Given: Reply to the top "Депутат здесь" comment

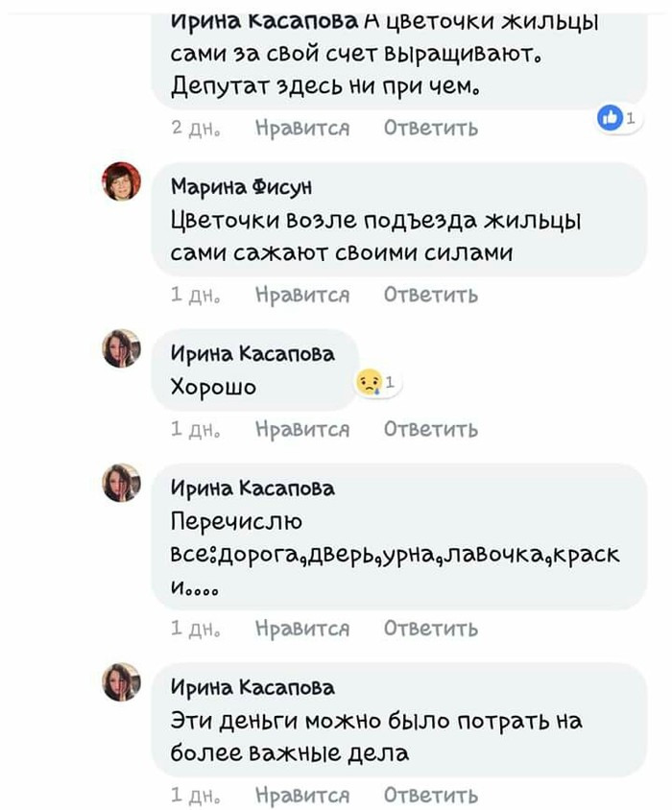Looking at the screenshot, I should tap(431, 128).
